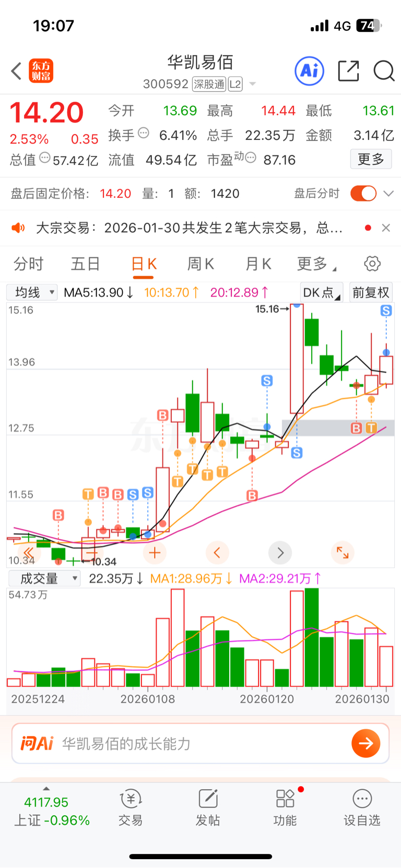Tap the share export icon
The width and height of the screenshot is (401, 868).
(x=348, y=70)
